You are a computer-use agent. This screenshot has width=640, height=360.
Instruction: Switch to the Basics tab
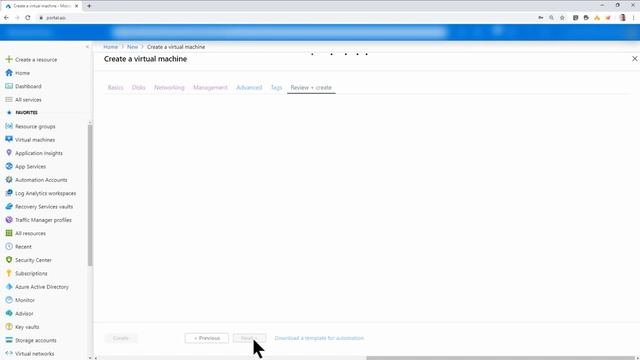115,87
